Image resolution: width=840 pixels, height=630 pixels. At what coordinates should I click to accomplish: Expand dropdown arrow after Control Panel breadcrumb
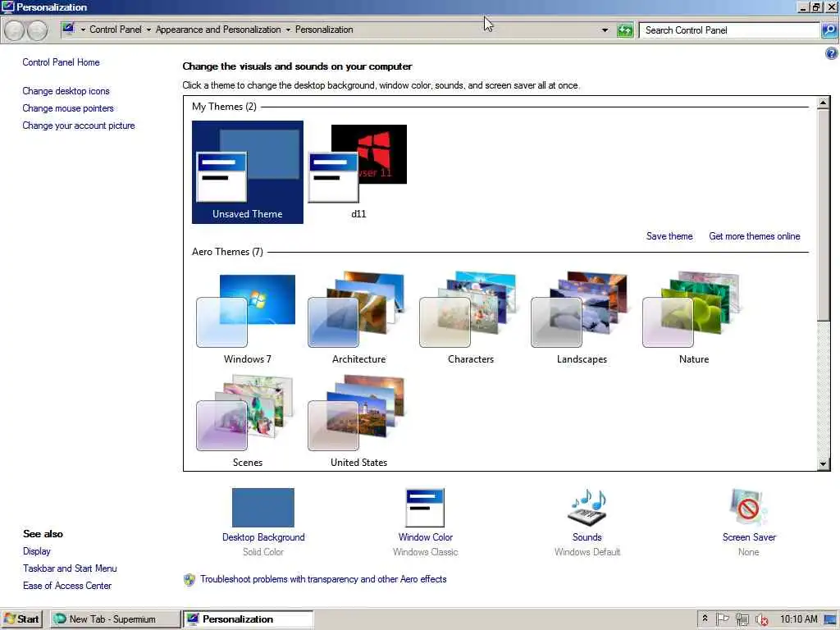pos(148,30)
